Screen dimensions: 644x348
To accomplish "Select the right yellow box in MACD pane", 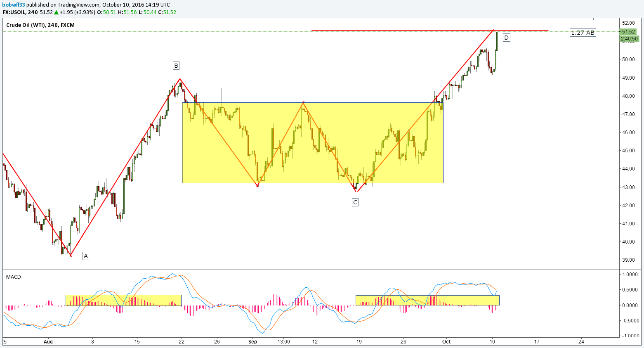I will coord(427,300).
